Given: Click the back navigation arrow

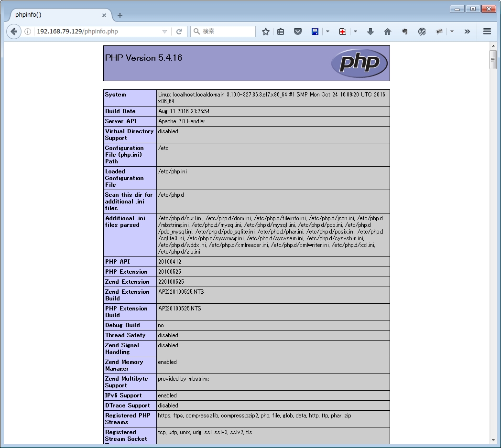Looking at the screenshot, I should [x=14, y=32].
